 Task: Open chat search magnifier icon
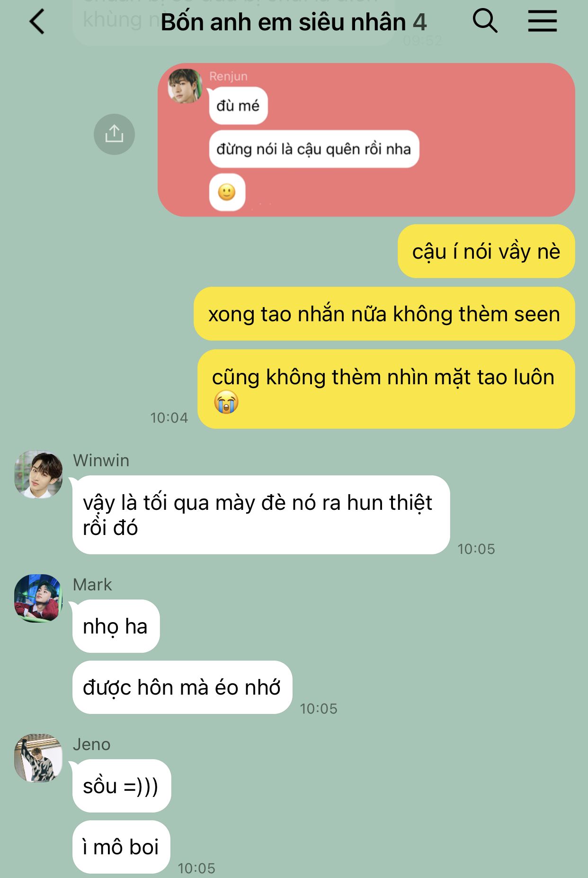pyautogui.click(x=485, y=21)
